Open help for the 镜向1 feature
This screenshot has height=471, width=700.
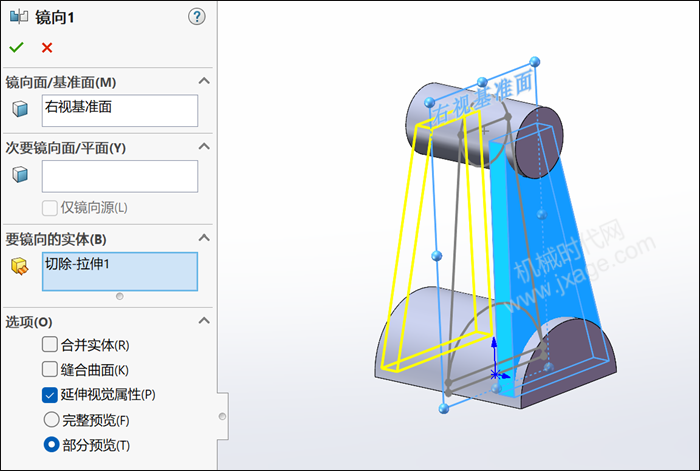197,16
